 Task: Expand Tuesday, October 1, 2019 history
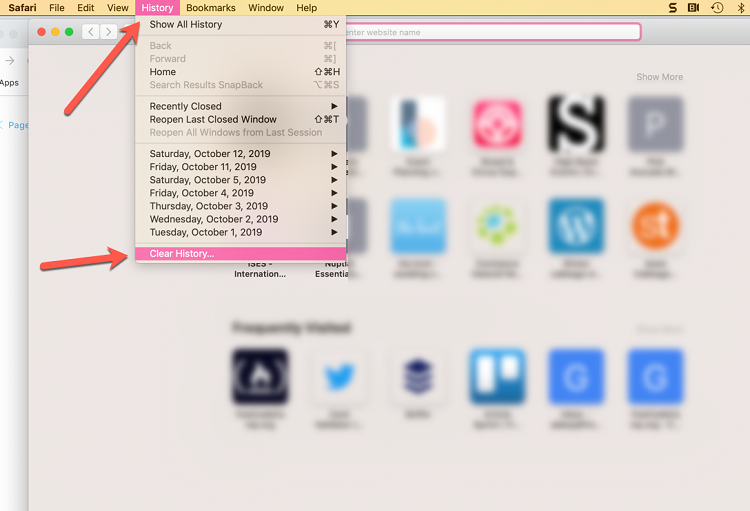click(240, 232)
